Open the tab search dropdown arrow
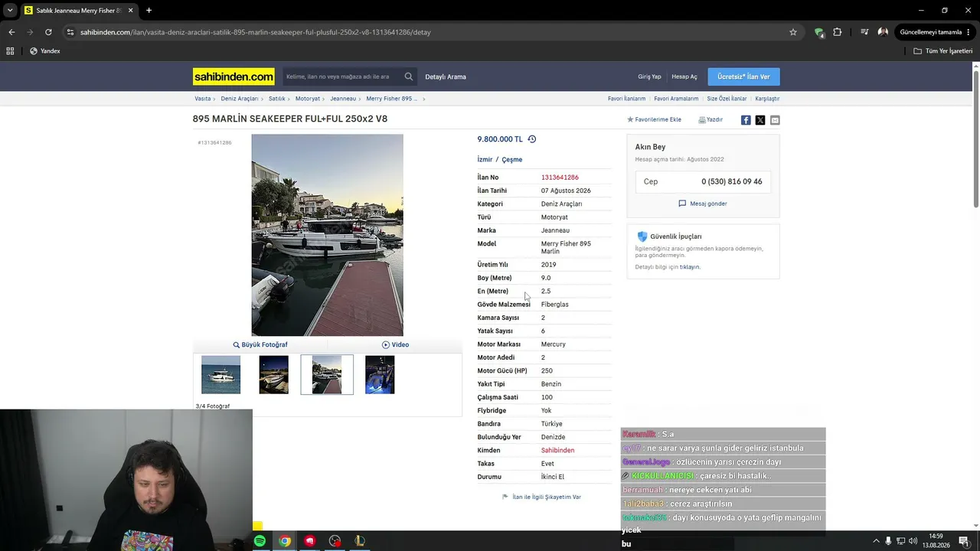Viewport: 980px width, 551px height. point(10,11)
